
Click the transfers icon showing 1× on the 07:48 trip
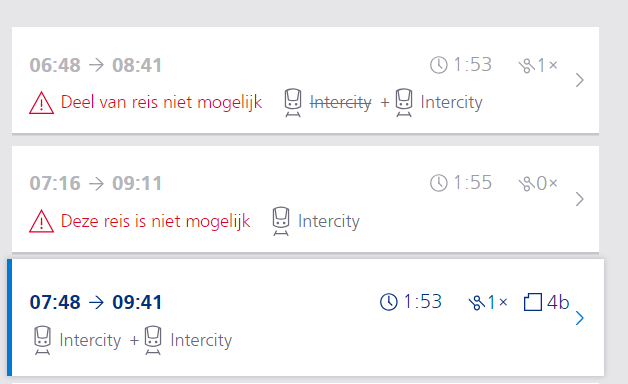(477, 303)
